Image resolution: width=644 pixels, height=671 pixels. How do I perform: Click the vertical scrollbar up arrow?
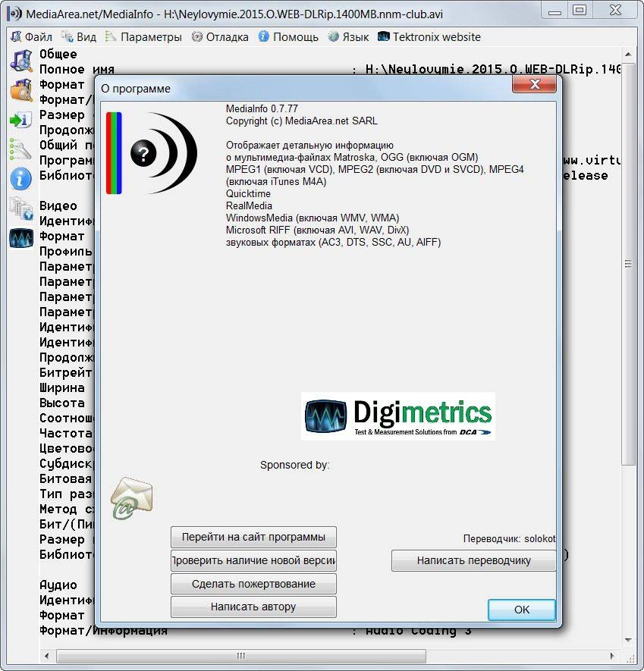click(628, 55)
